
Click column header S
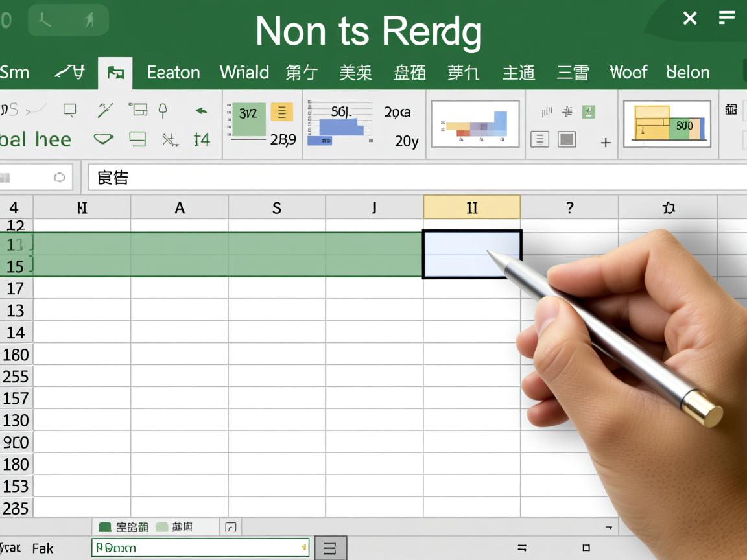coord(277,208)
